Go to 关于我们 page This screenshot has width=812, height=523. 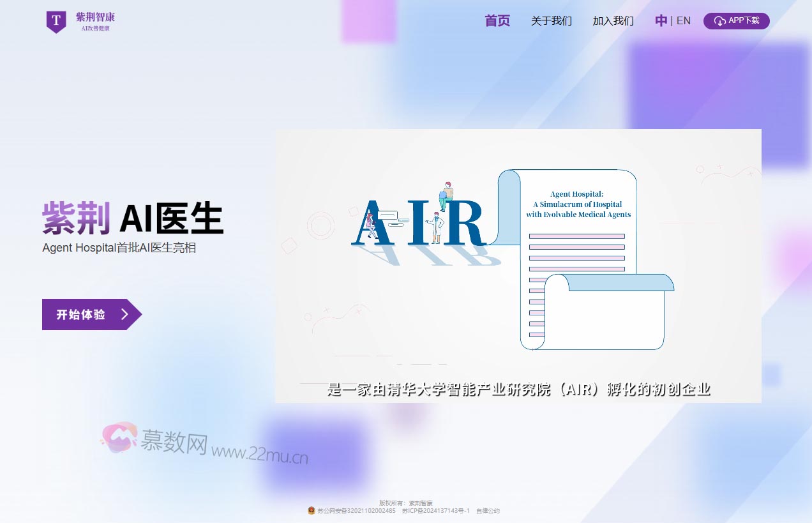coord(551,21)
